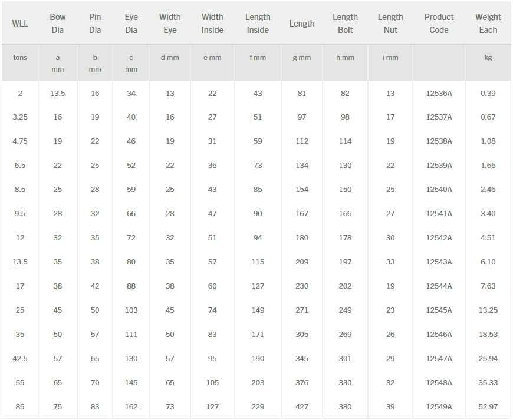Click width inside value 127

[x=212, y=407]
